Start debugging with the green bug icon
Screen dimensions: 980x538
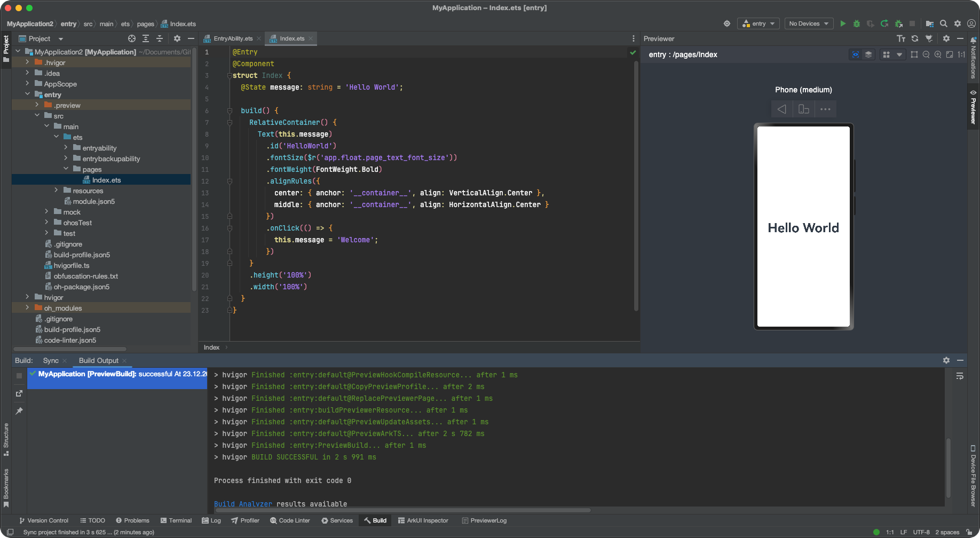(857, 23)
